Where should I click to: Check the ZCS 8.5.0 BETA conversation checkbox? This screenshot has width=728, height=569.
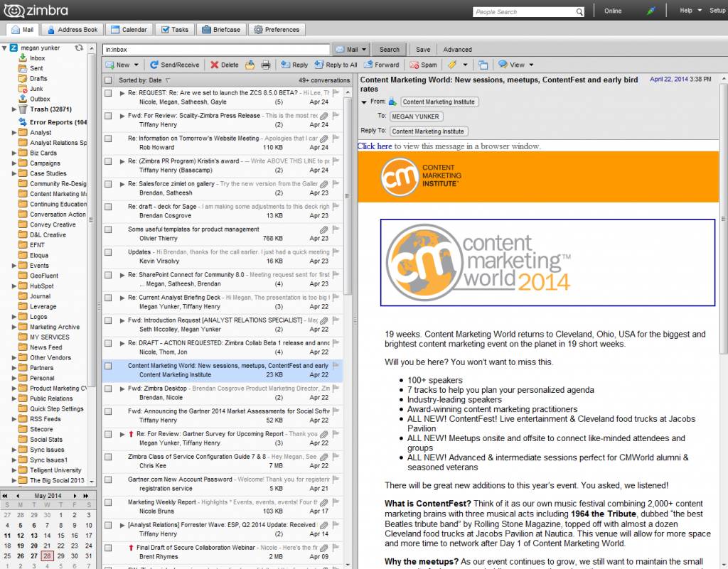pyautogui.click(x=108, y=93)
